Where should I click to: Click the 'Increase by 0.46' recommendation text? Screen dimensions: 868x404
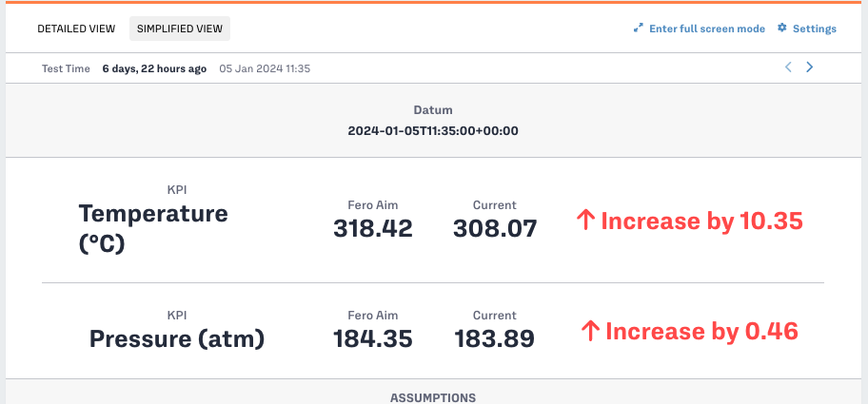point(701,332)
